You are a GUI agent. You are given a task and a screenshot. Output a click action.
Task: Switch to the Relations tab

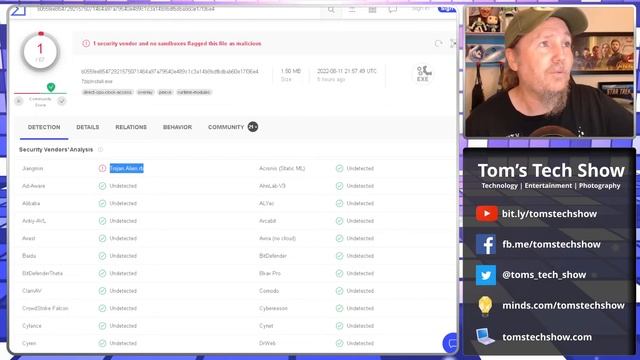131,127
